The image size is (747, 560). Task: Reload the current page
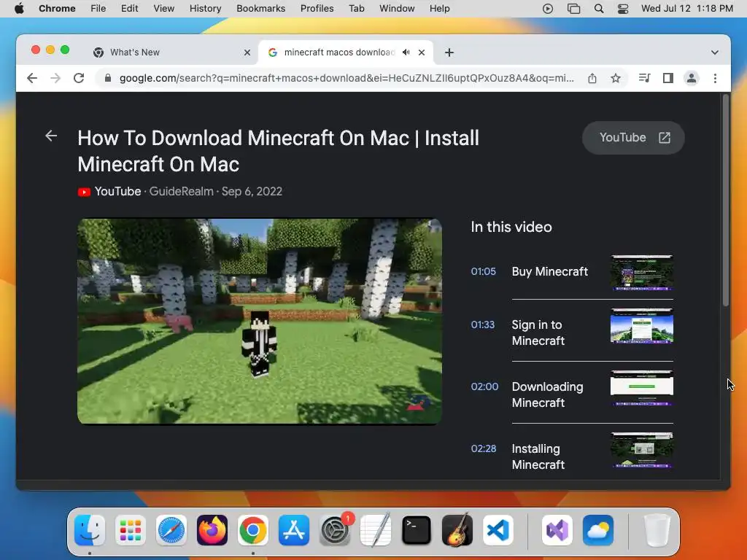(x=79, y=78)
